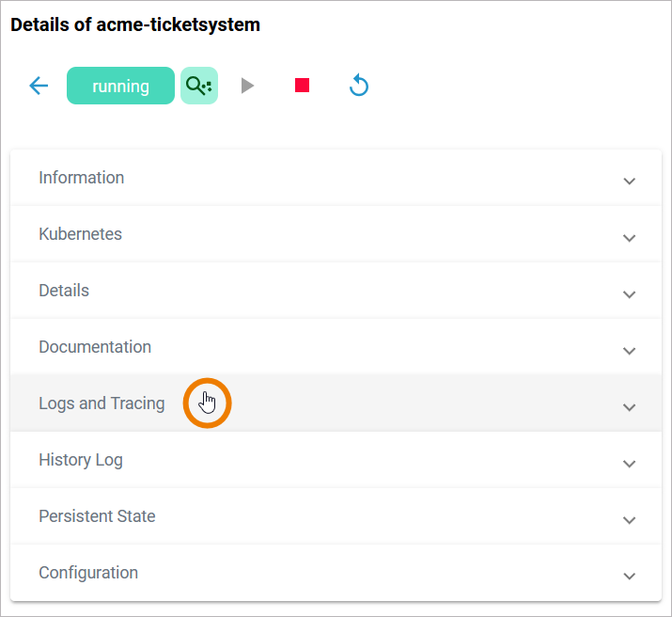Click chevron beside Logs and Tracing
This screenshot has width=672, height=617.
tap(630, 406)
